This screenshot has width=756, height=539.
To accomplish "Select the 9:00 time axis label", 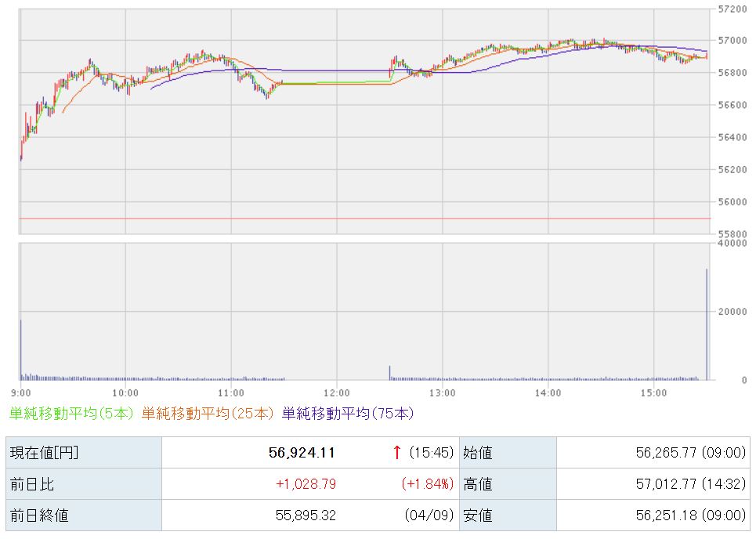I will 20,392.
